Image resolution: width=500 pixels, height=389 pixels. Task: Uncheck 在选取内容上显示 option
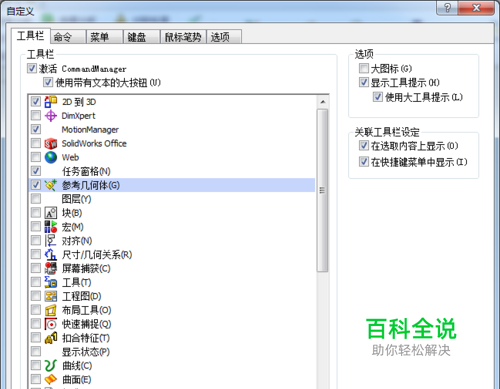[364, 145]
